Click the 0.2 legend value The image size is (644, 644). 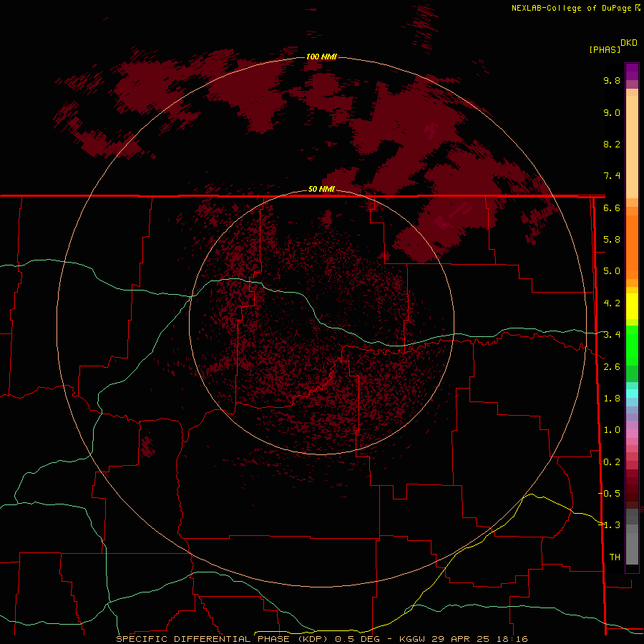point(612,462)
